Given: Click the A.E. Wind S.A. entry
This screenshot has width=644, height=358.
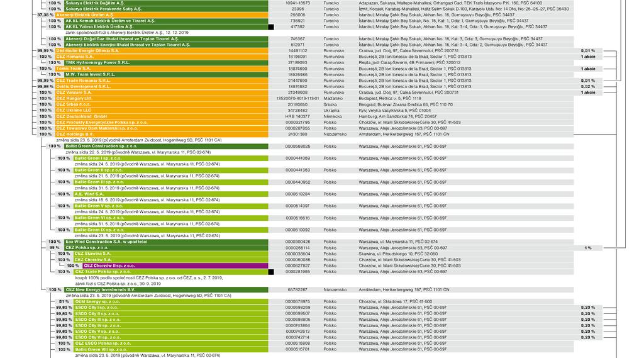Looking at the screenshot, I should tap(171, 194).
